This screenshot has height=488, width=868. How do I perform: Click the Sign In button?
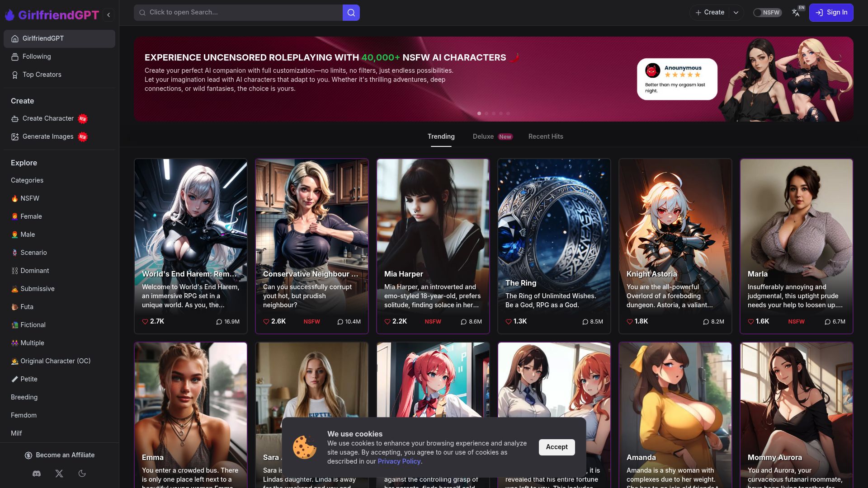(831, 13)
